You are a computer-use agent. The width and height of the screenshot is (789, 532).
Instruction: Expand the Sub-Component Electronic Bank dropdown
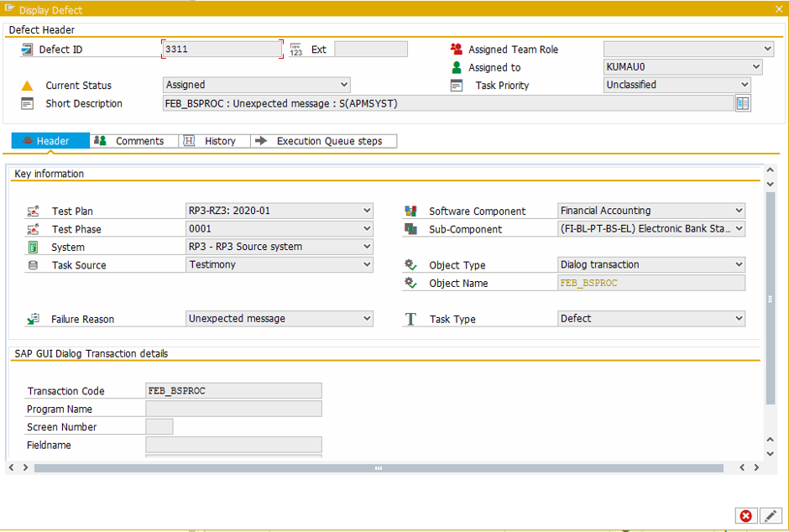pos(739,228)
